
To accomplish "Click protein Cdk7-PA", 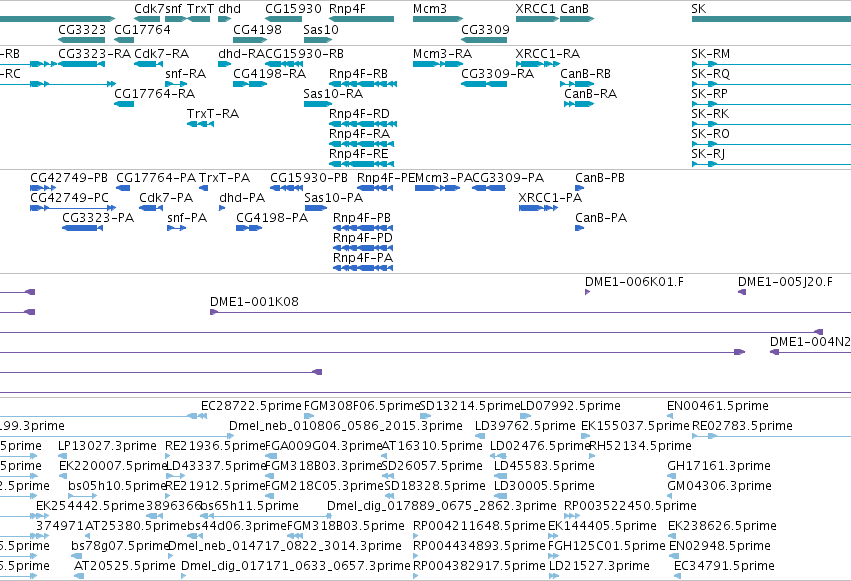I will pyautogui.click(x=166, y=198).
